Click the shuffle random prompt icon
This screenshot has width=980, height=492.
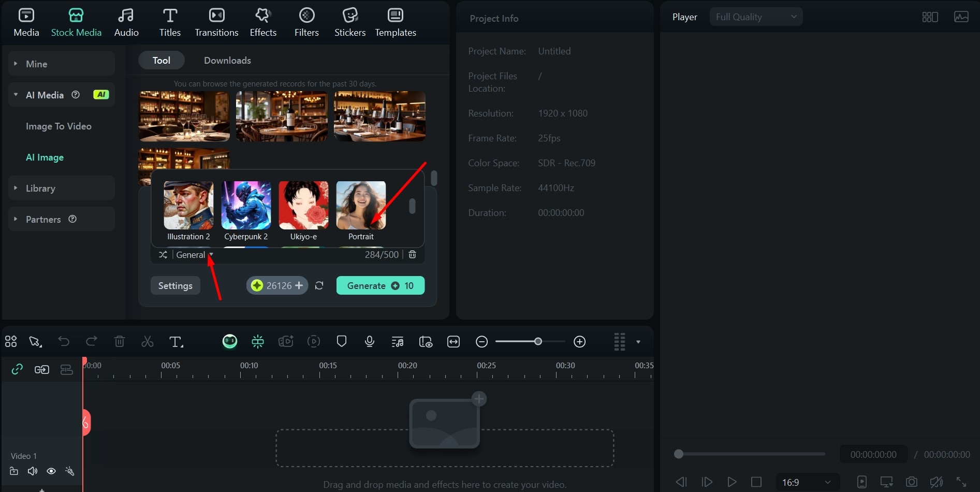point(163,255)
